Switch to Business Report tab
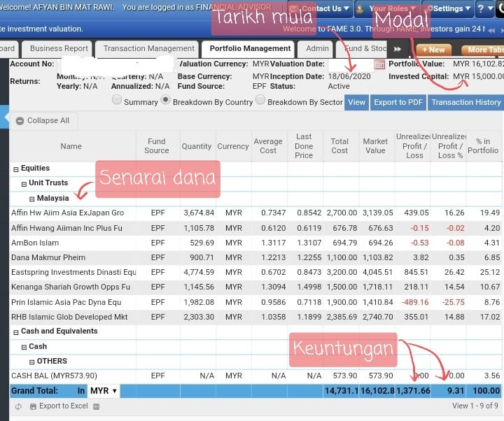The width and height of the screenshot is (504, 421). [x=59, y=49]
